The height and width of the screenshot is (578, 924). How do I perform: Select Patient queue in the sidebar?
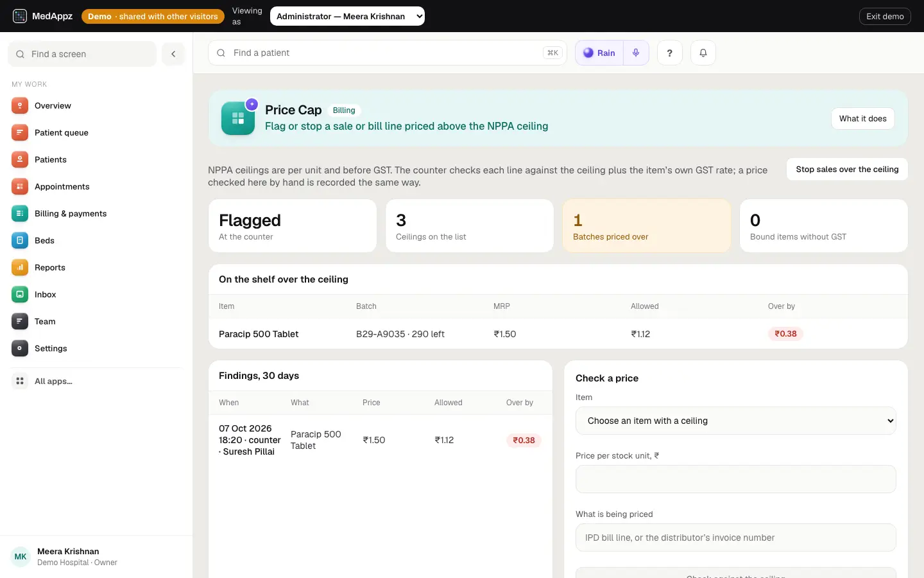coord(96,133)
